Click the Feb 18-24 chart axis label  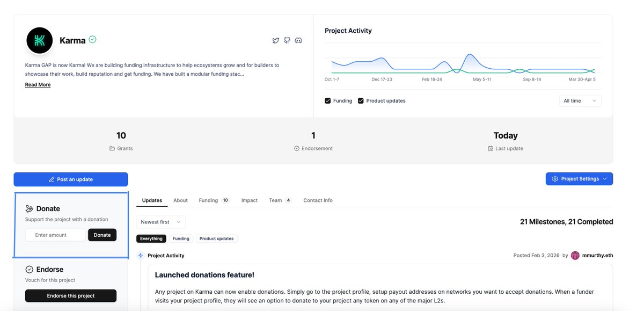pyautogui.click(x=432, y=79)
